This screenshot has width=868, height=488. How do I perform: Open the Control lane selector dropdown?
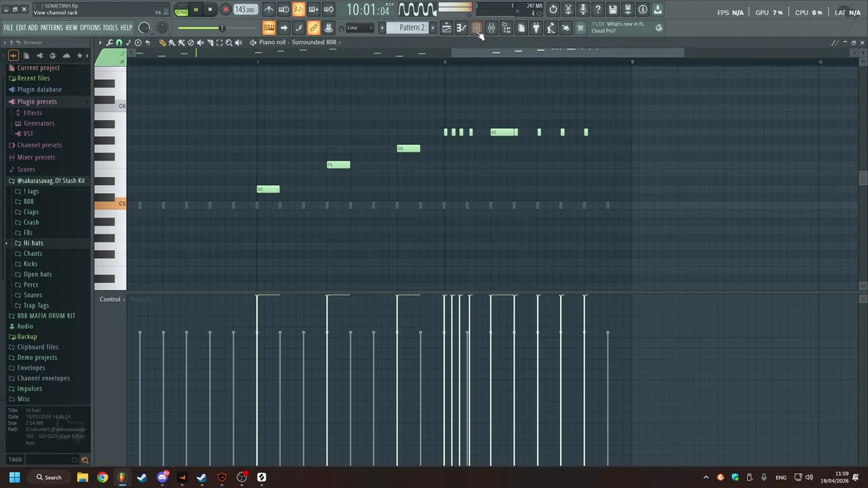[x=110, y=299]
